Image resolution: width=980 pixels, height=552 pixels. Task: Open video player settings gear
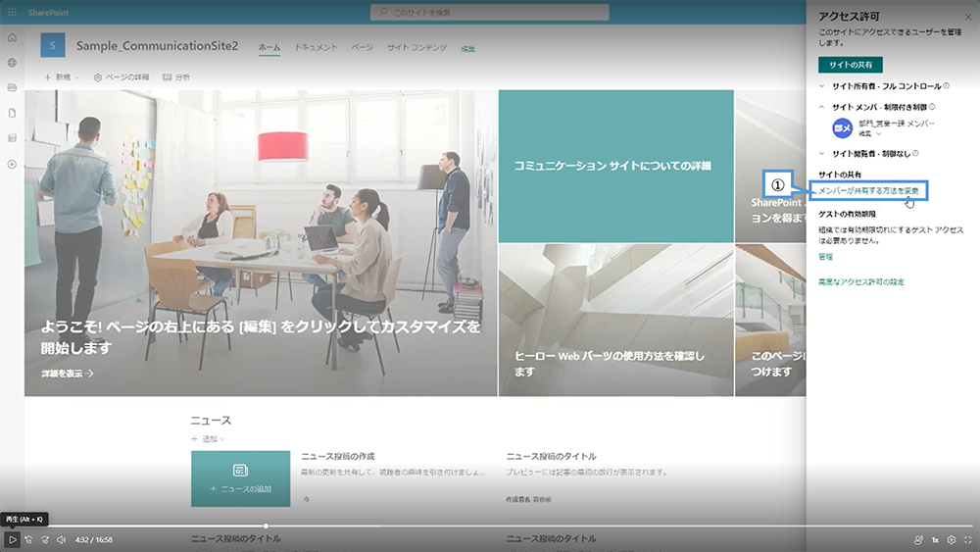(x=952, y=539)
